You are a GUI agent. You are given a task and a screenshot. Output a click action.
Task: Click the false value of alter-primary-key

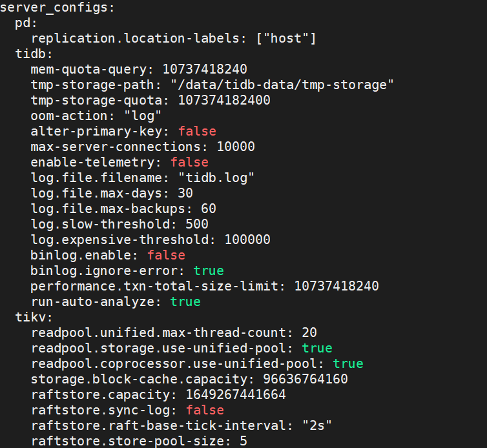point(197,131)
